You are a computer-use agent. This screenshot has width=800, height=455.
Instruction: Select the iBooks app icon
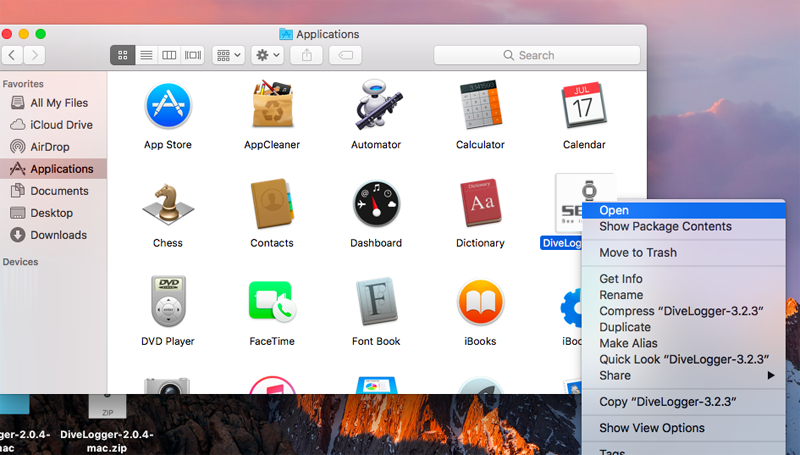(480, 302)
